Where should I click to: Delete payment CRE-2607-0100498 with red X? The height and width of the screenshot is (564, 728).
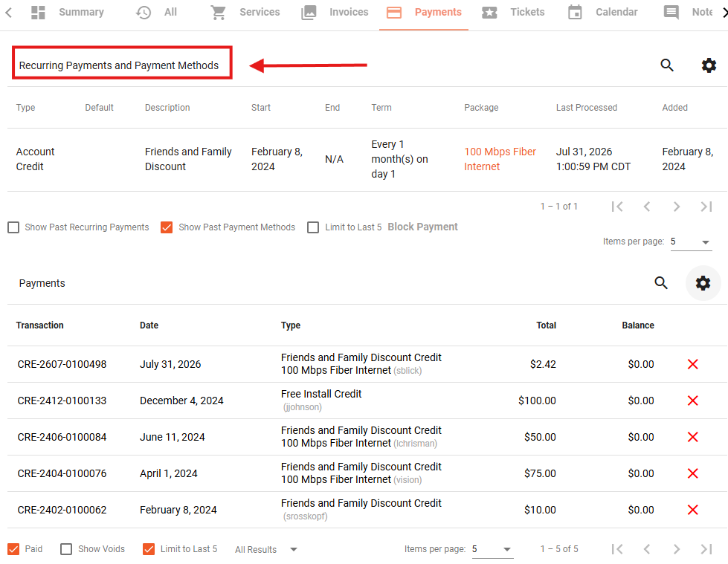point(693,365)
